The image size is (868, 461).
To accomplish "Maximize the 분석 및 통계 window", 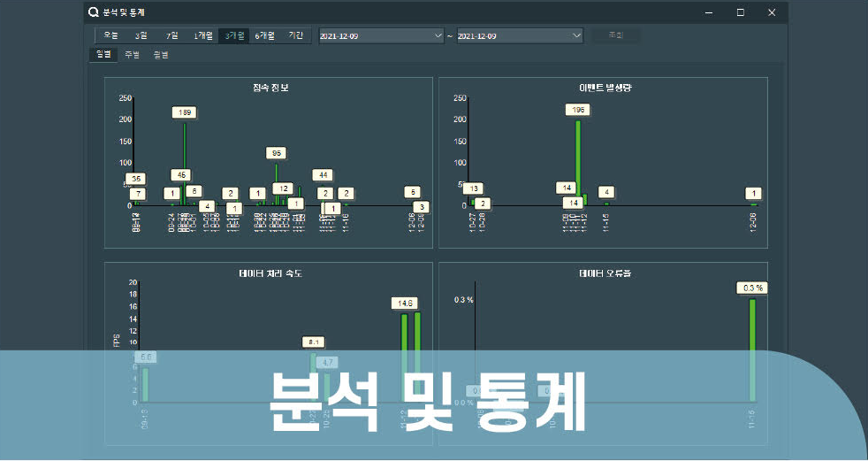I will tap(740, 12).
